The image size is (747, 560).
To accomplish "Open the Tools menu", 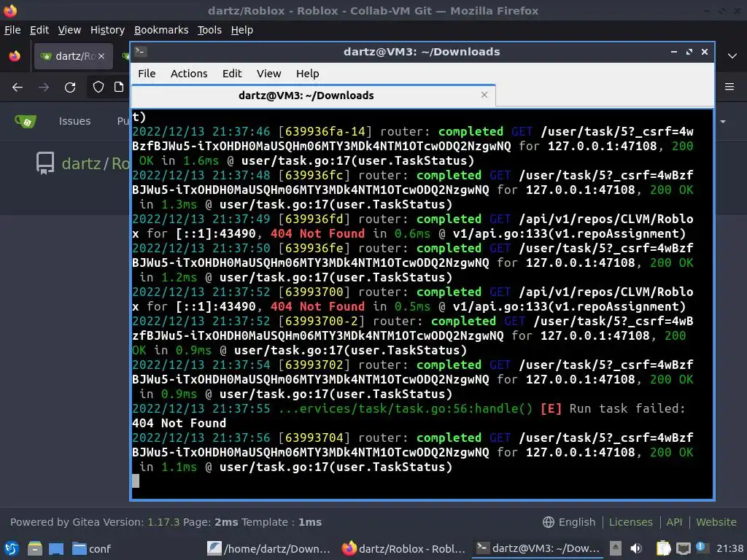I will pyautogui.click(x=209, y=30).
